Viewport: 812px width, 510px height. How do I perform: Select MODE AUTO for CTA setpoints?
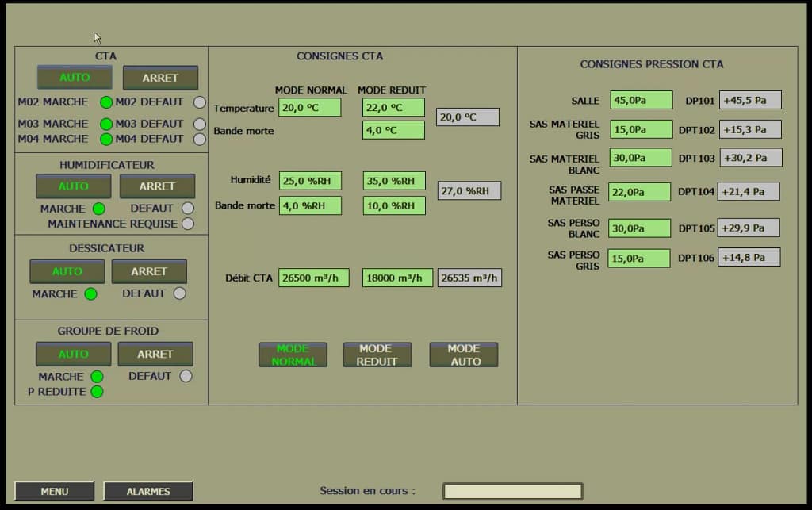463,355
